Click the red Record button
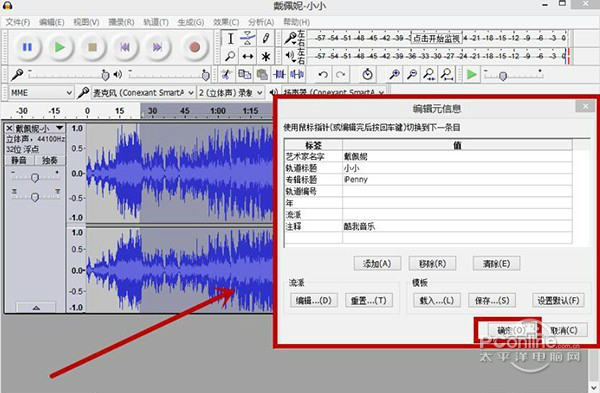The image size is (600, 393). 195,47
